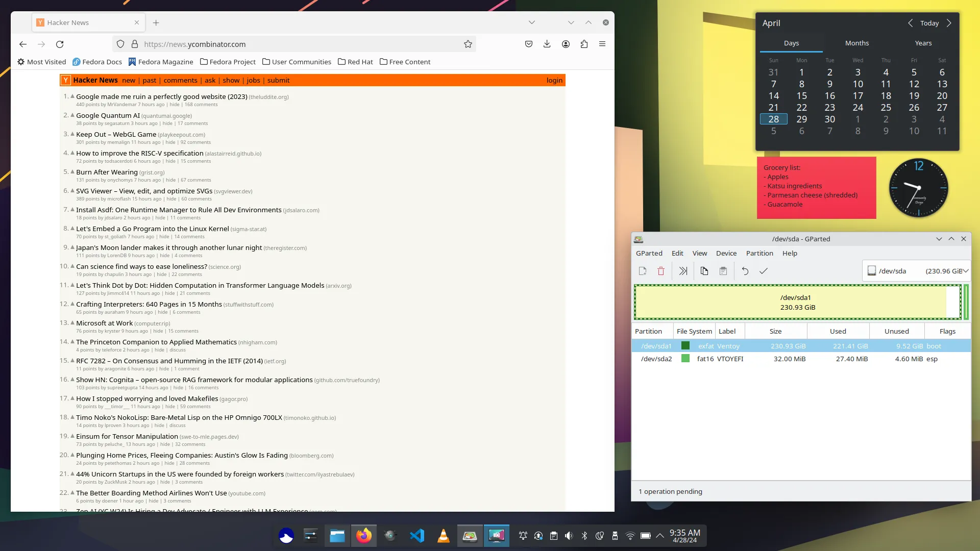This screenshot has height=551, width=980.
Task: Bookmark this page with the star icon
Action: pos(468,44)
